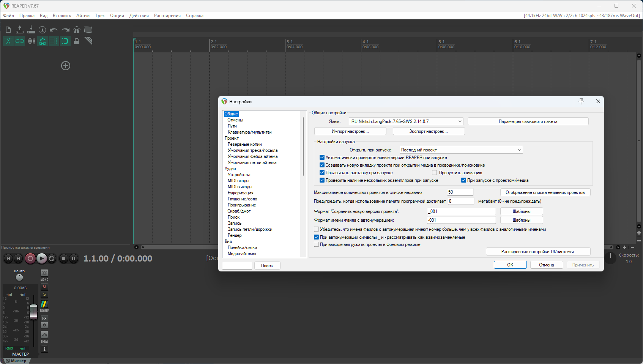643x364 pixels.
Task: Click the padlock locking icon
Action: pos(77,41)
